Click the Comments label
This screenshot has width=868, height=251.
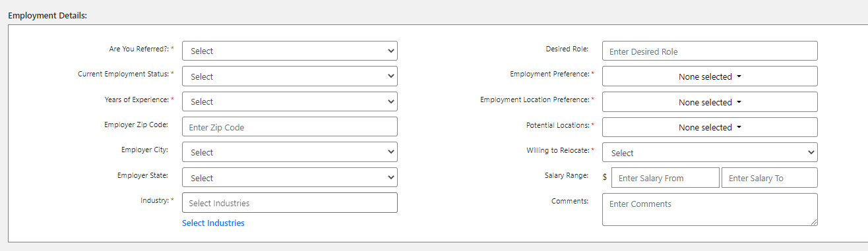[570, 201]
